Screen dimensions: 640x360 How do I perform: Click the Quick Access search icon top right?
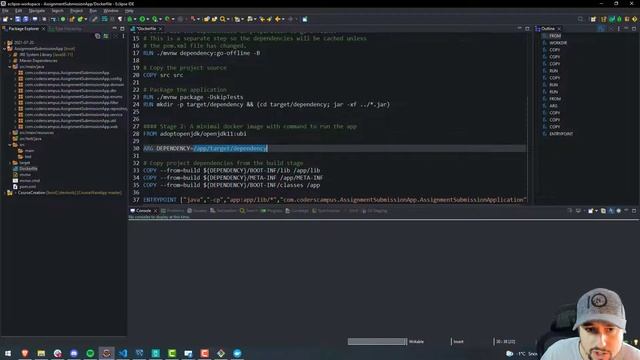[x=580, y=19]
